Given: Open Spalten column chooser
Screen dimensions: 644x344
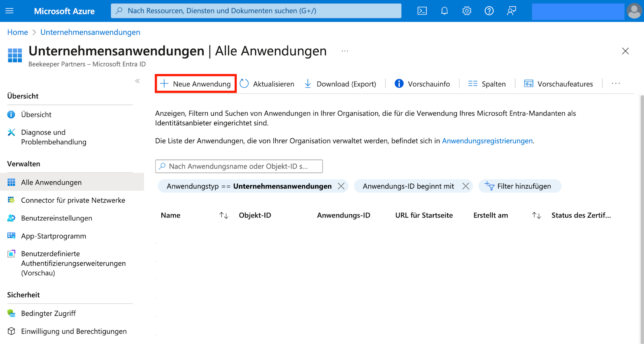Looking at the screenshot, I should [x=487, y=84].
